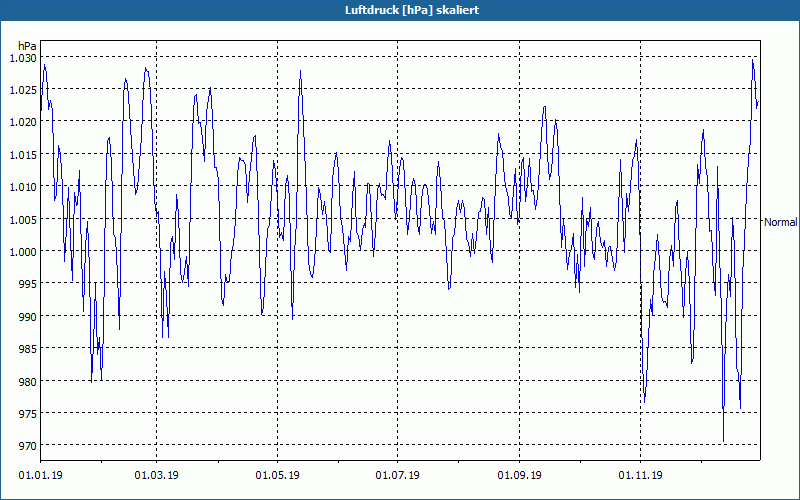Click the 'Normal' pressure marker label
The image size is (800, 500).
pyautogui.click(x=781, y=222)
